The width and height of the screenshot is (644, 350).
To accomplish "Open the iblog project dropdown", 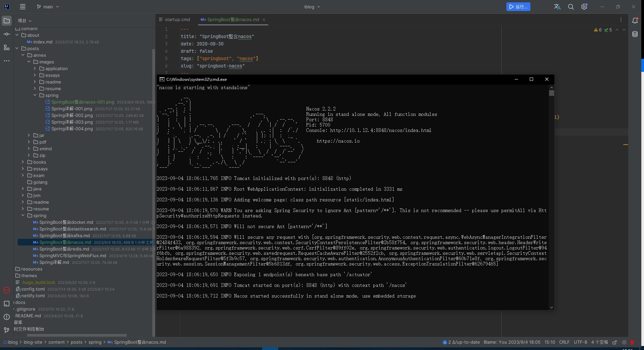I will pos(312,7).
